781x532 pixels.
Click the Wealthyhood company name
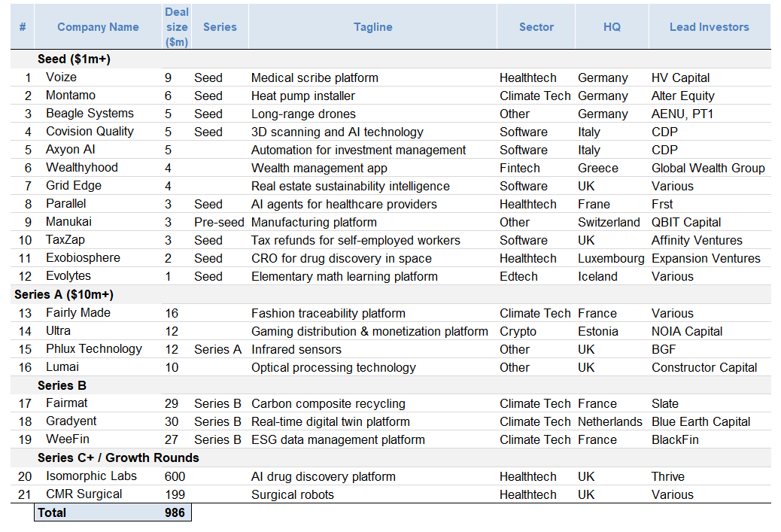point(82,167)
